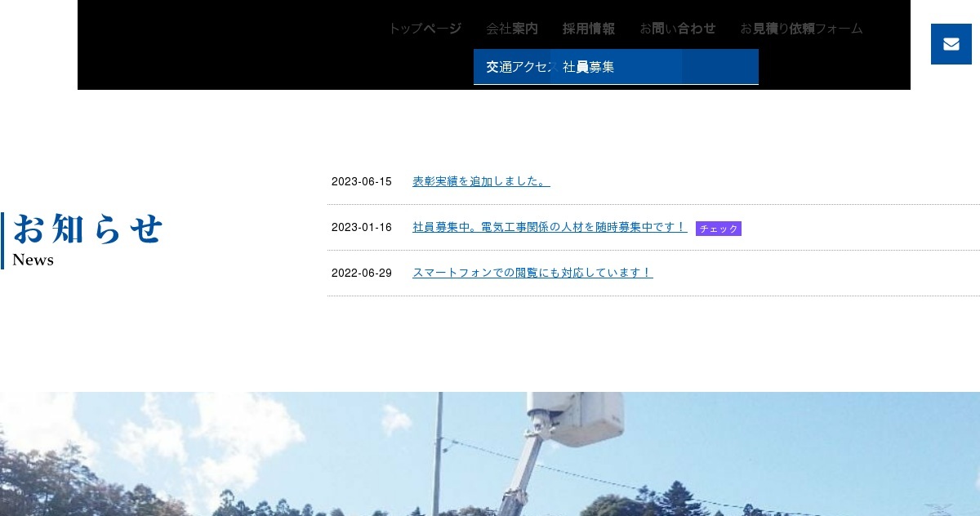Open the 会社案内 menu item

coord(512,29)
